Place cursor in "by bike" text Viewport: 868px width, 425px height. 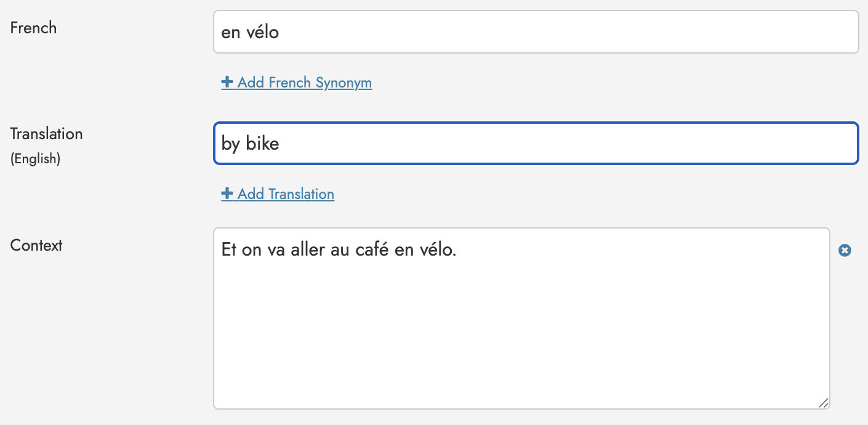250,144
